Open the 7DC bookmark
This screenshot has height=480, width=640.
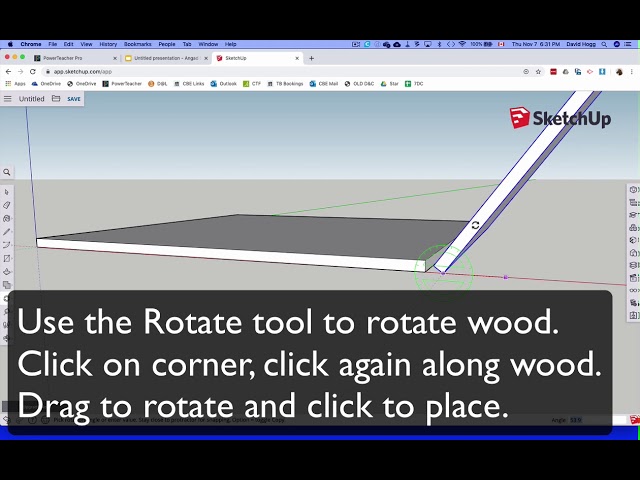414,84
